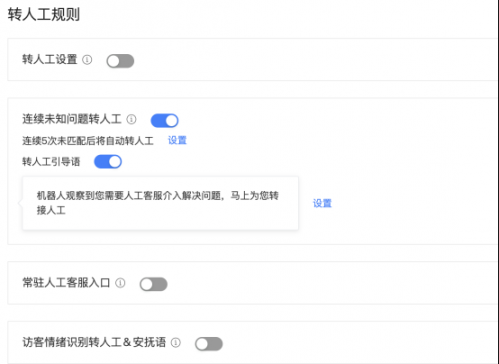This screenshot has width=499, height=364.
Task: Enable the 转人工设置 toggle
Action: point(120,61)
